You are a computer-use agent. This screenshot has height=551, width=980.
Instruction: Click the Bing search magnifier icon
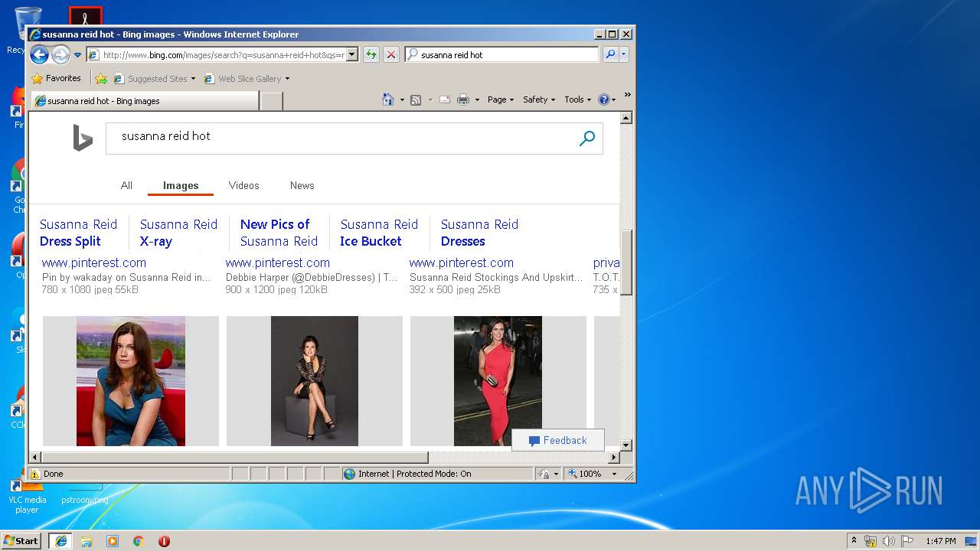click(x=587, y=139)
